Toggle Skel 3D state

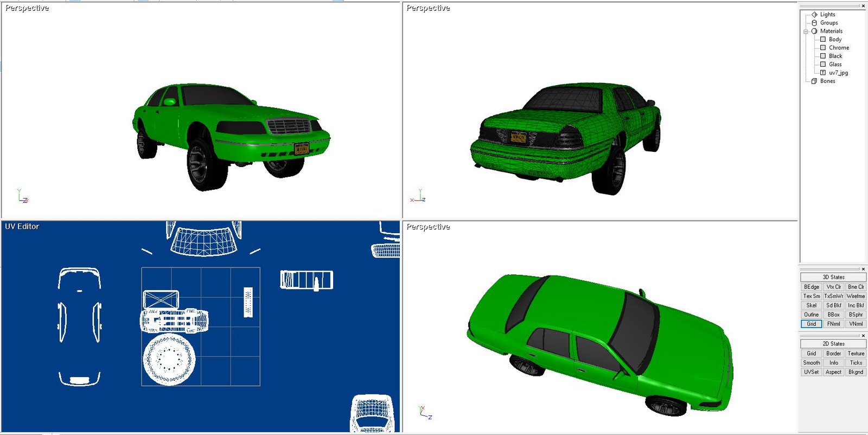pyautogui.click(x=812, y=305)
